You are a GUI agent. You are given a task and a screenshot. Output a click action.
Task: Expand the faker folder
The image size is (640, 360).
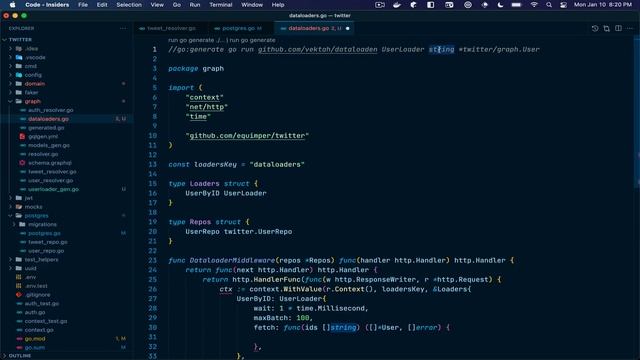point(11,93)
